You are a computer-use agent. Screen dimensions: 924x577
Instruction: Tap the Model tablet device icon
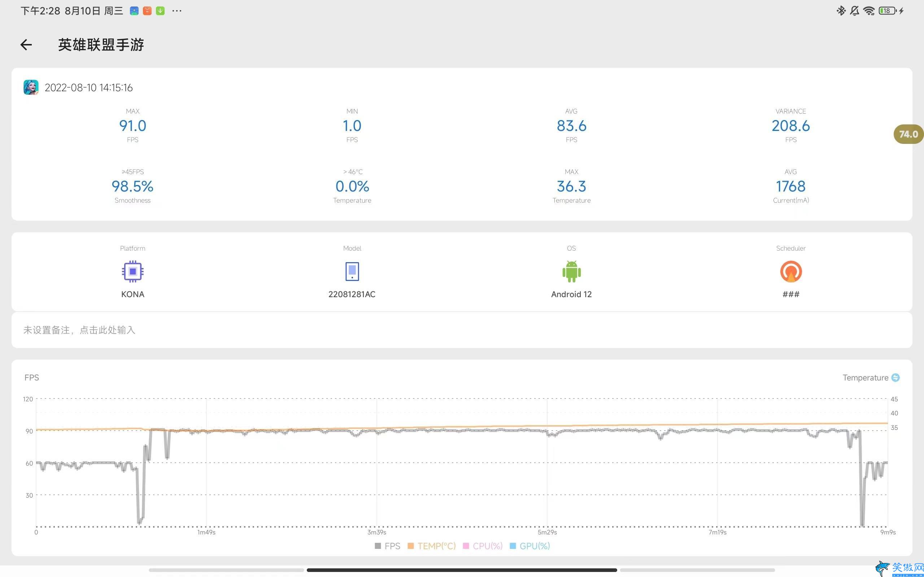click(352, 271)
